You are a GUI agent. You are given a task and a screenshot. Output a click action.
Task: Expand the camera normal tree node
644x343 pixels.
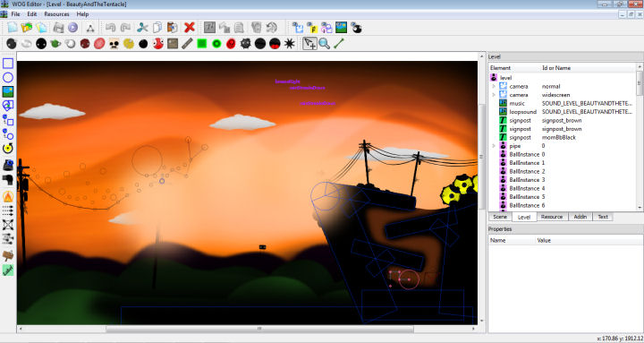494,86
